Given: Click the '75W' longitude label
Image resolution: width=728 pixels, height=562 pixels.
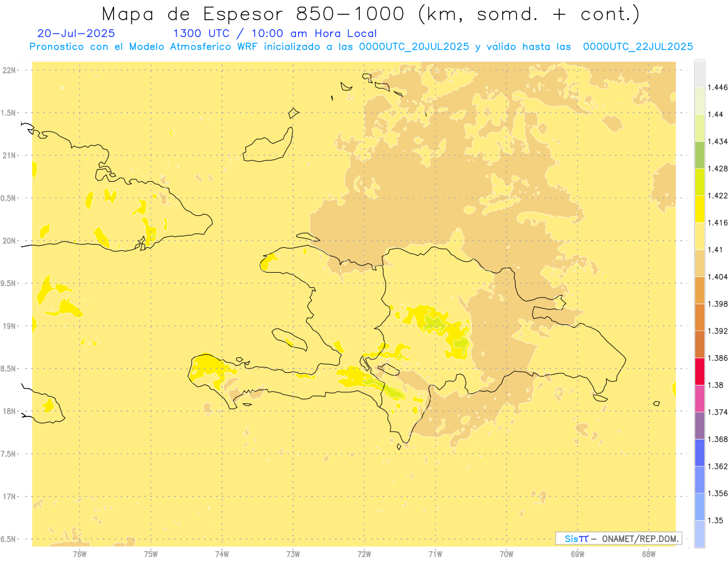Looking at the screenshot, I should tap(151, 554).
